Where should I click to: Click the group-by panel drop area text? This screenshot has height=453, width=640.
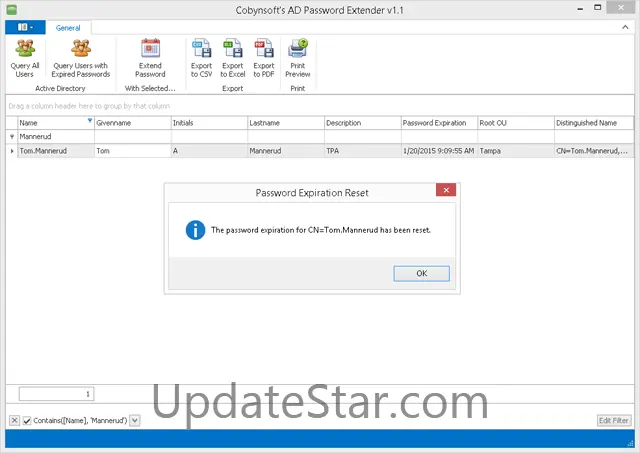click(x=89, y=106)
